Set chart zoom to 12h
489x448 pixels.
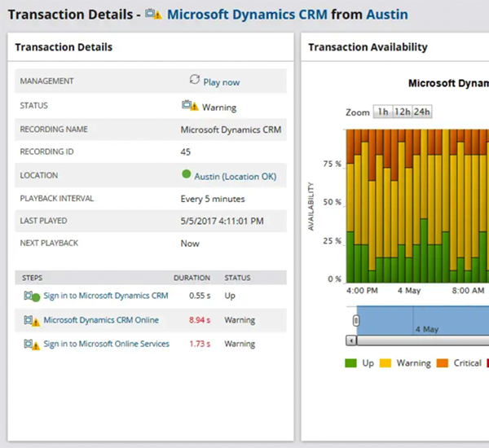403,112
